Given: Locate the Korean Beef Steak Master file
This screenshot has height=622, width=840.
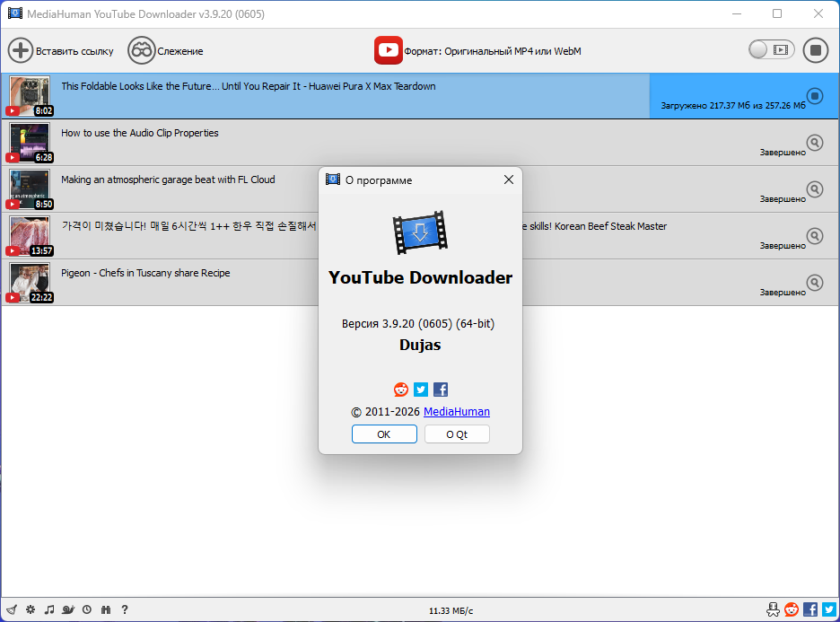Looking at the screenshot, I should point(815,236).
